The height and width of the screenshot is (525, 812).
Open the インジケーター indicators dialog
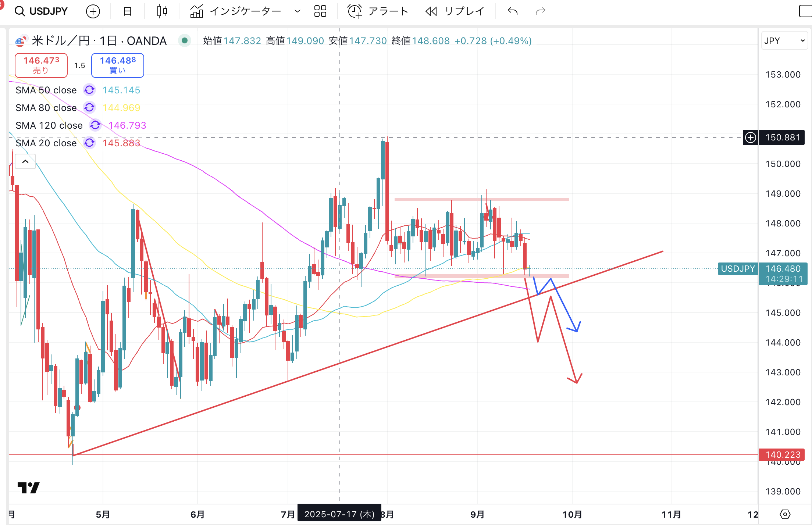(x=235, y=11)
